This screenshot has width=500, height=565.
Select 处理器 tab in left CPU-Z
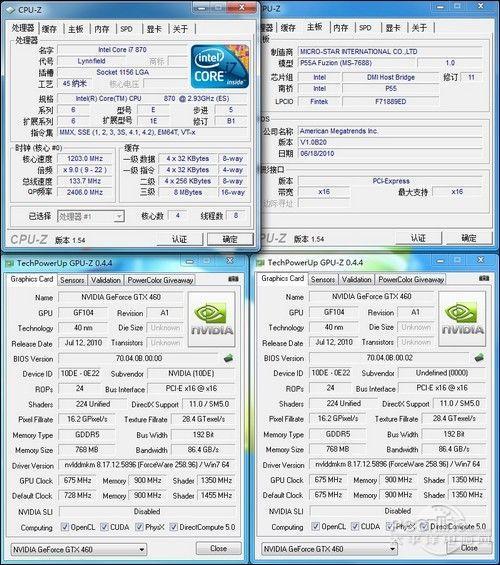[23, 28]
